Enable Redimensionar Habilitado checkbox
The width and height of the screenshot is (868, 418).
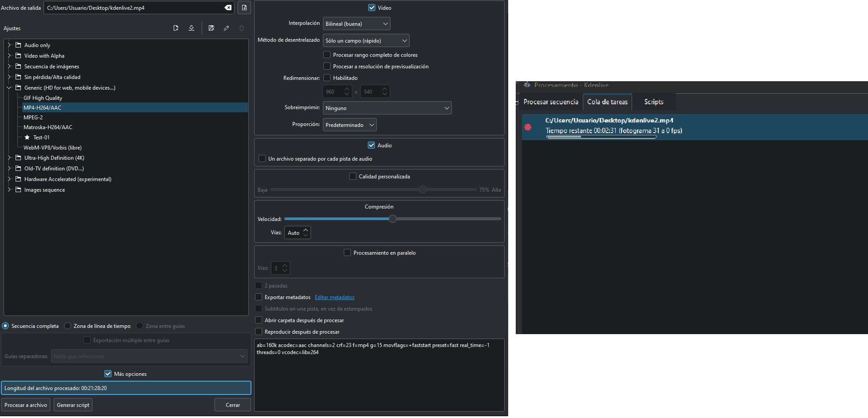[327, 78]
